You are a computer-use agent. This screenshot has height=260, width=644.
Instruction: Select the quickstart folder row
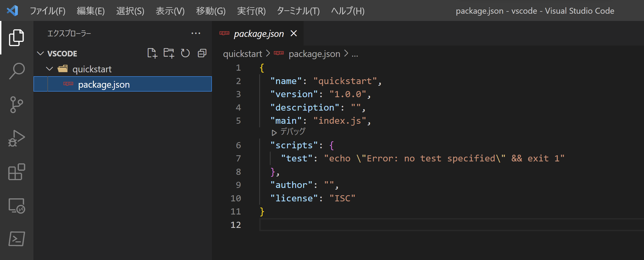click(x=123, y=69)
